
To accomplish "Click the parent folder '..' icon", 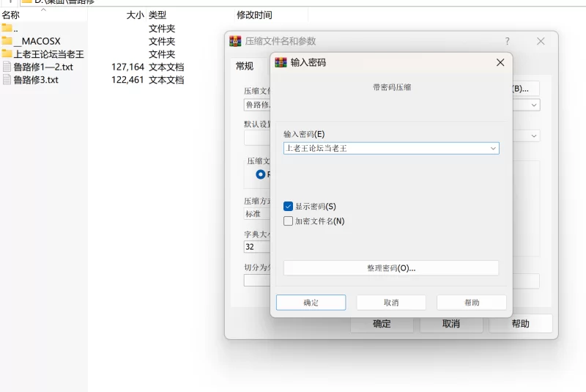I will pos(7,28).
